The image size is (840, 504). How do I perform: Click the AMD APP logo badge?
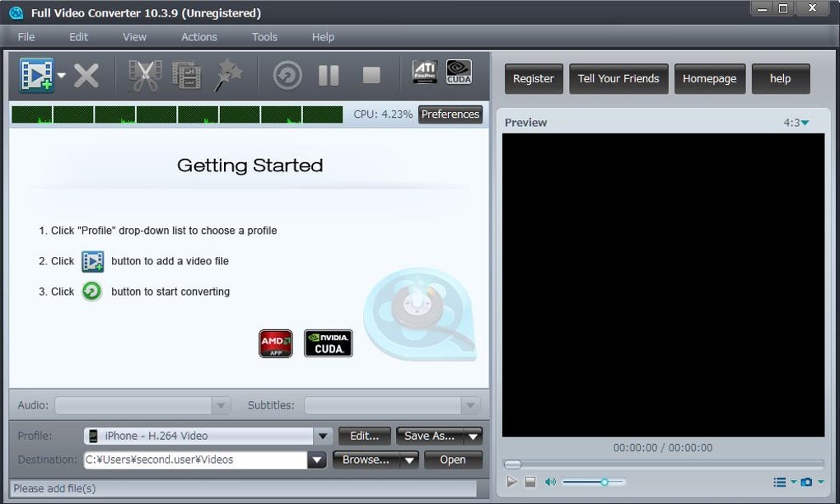[275, 343]
